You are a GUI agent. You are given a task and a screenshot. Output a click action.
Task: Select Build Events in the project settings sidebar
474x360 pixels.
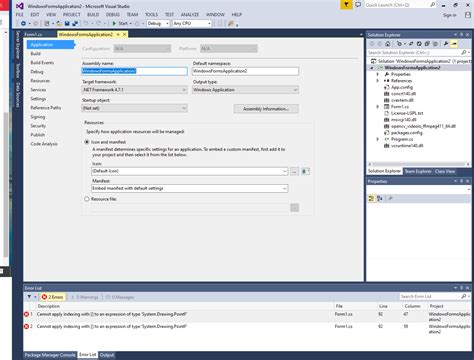pos(42,63)
